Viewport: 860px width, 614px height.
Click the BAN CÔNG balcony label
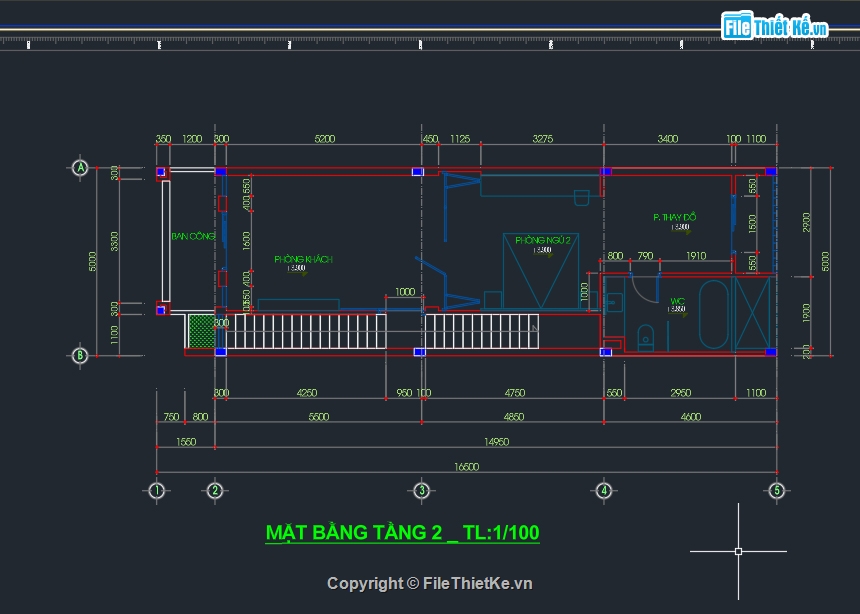click(192, 236)
